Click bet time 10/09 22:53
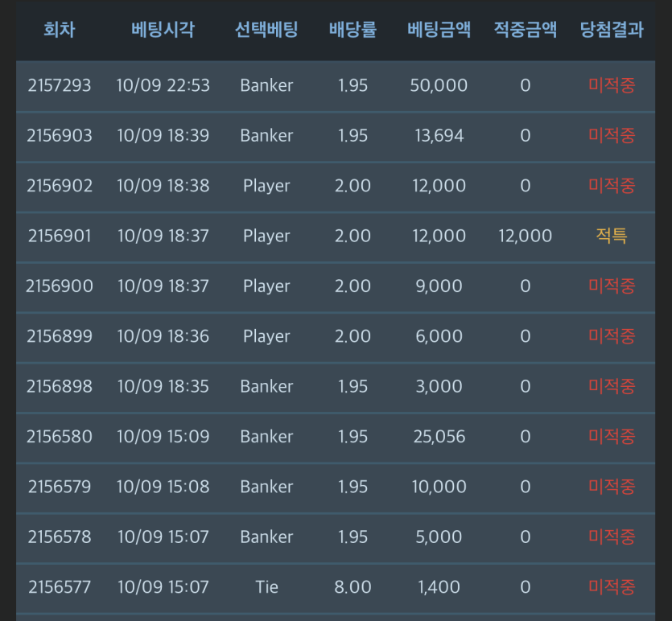This screenshot has height=621, width=672. click(163, 85)
